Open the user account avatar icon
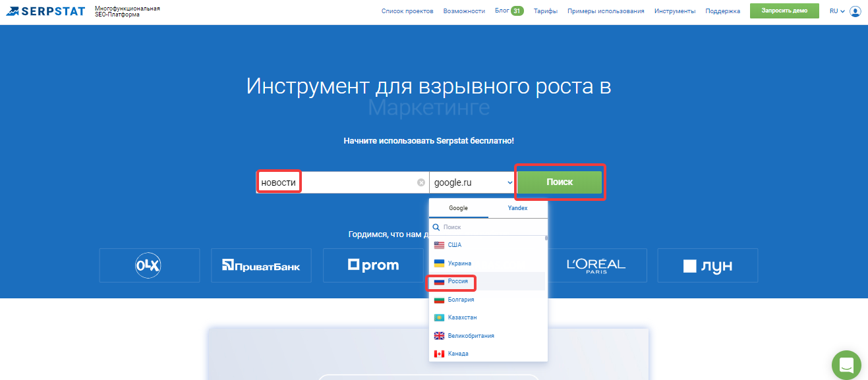Viewport: 868px width, 380px height. pyautogui.click(x=855, y=11)
